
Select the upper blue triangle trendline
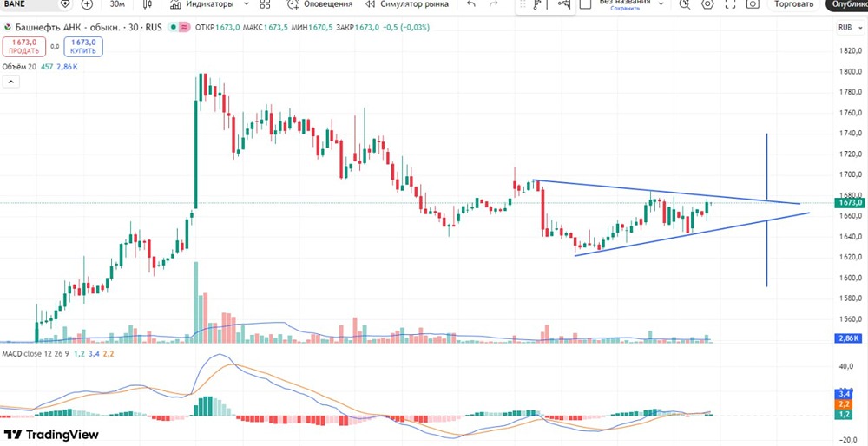pos(666,192)
